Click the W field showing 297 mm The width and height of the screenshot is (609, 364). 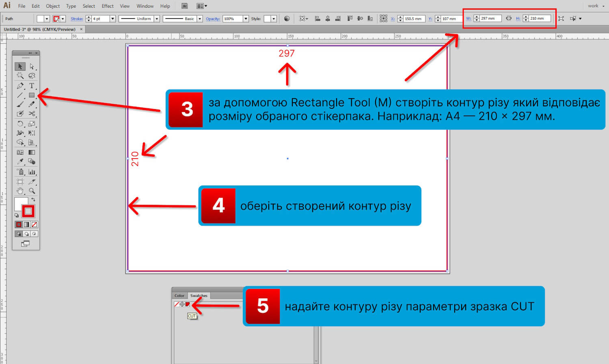point(490,19)
